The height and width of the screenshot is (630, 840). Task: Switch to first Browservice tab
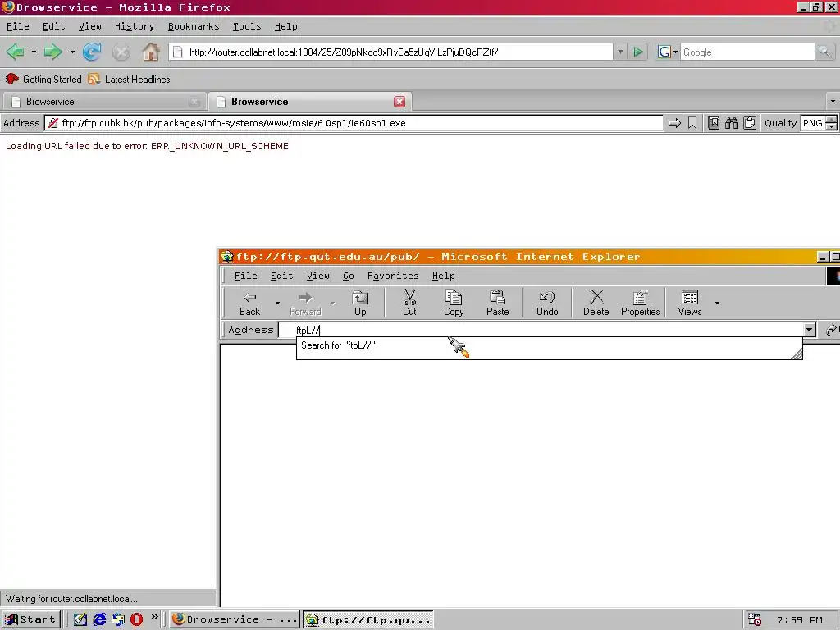pyautogui.click(x=104, y=102)
